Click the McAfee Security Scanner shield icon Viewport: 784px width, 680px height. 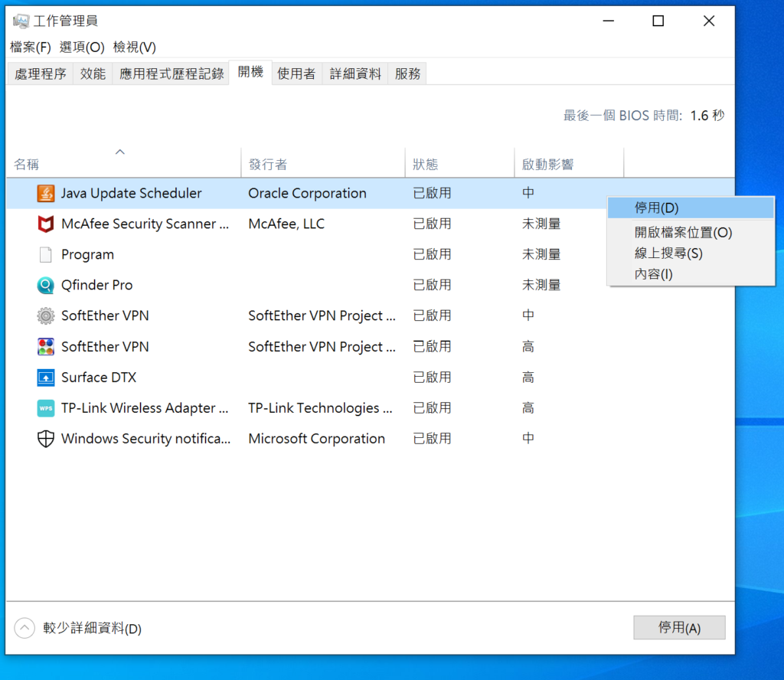[45, 224]
